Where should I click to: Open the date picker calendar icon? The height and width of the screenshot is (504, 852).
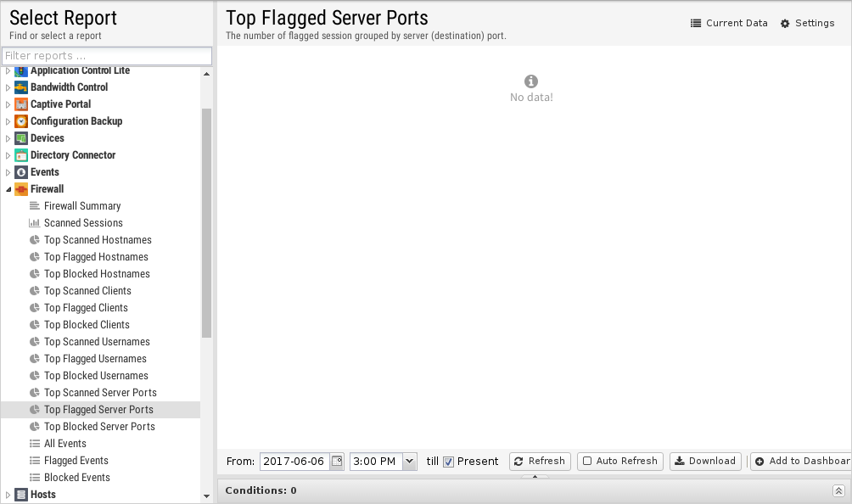[337, 461]
